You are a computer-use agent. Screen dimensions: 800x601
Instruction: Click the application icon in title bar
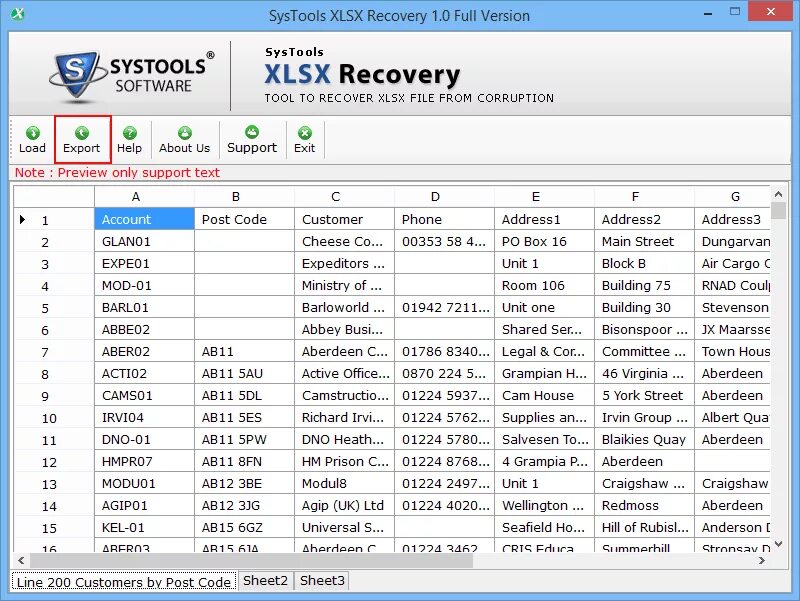click(18, 14)
